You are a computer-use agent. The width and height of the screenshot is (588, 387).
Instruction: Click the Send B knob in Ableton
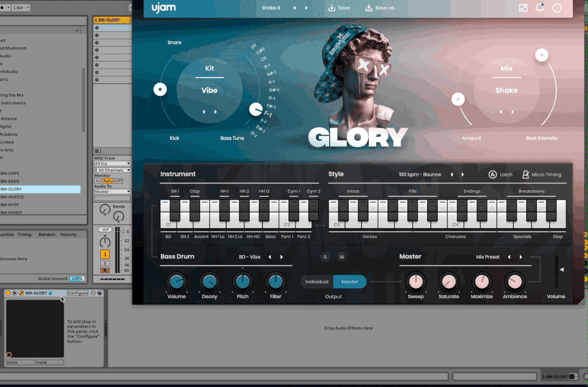coord(118,216)
